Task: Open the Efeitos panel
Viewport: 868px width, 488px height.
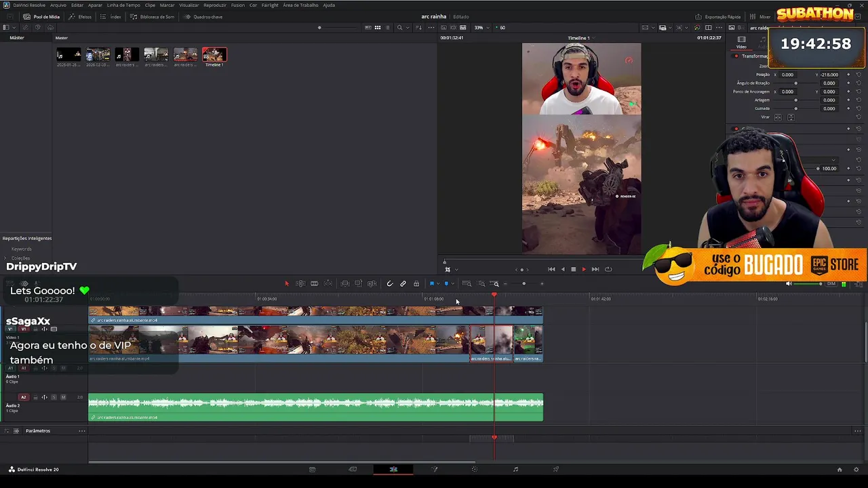Action: pyautogui.click(x=81, y=16)
